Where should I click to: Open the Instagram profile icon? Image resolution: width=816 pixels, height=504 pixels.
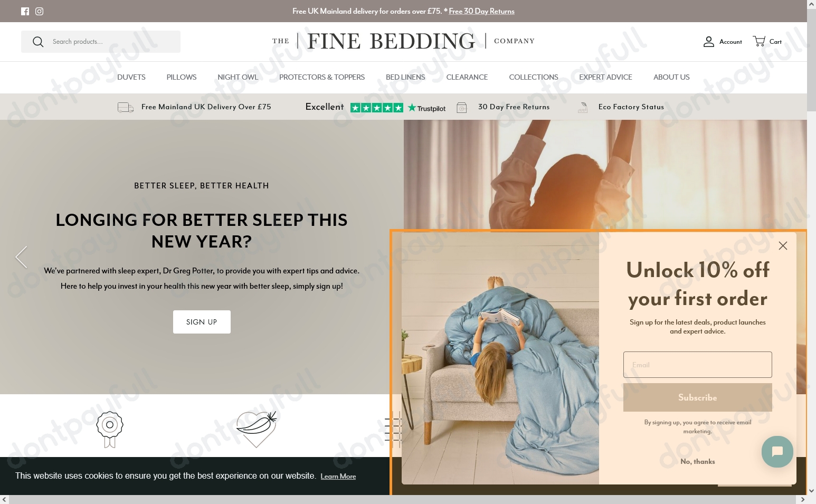(x=40, y=11)
